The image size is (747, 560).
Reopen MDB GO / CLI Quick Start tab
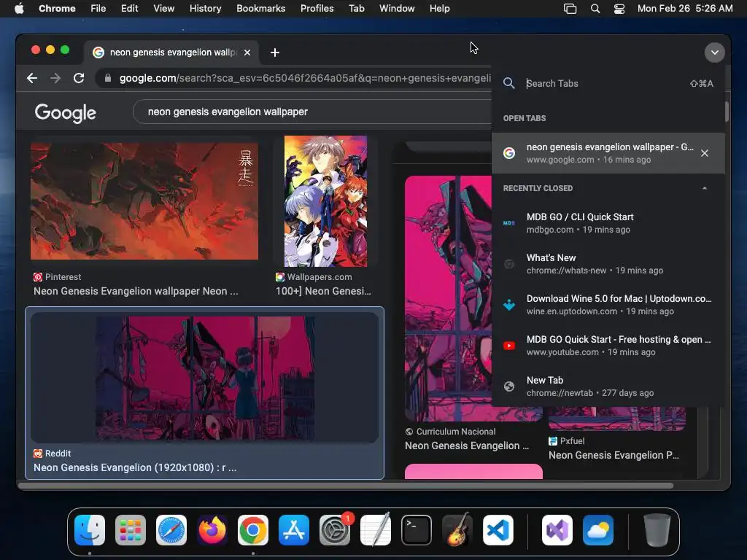(608, 223)
